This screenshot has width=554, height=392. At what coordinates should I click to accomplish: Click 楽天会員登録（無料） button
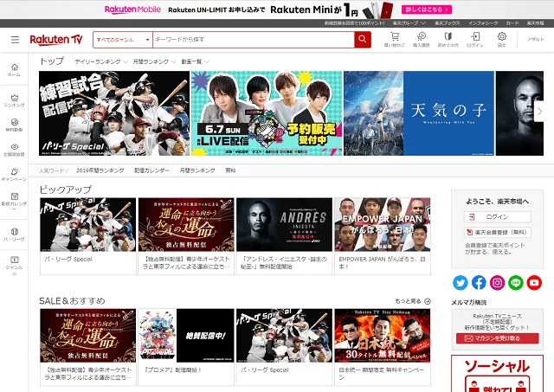point(497,233)
